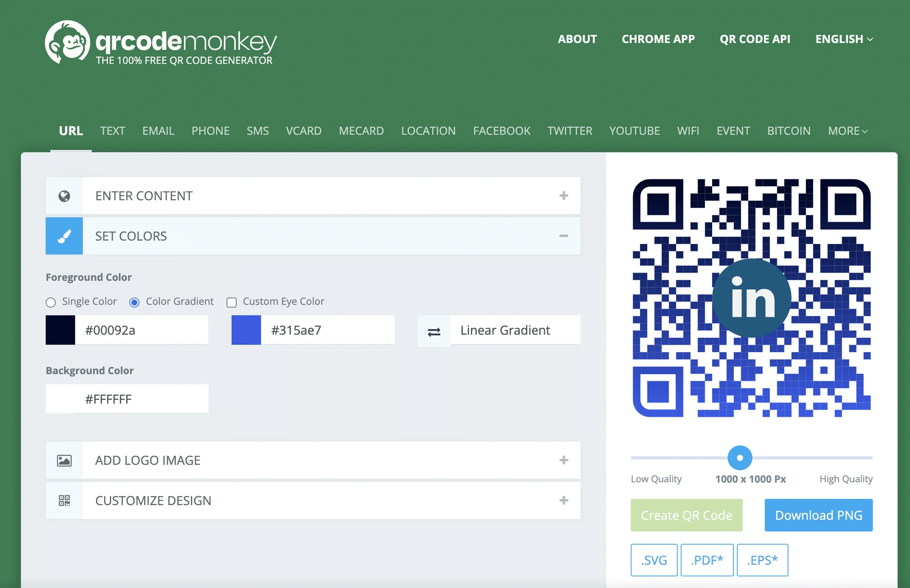Screen dimensions: 910x588
Task: Download the QR code as .EPS*
Action: pyautogui.click(x=763, y=560)
